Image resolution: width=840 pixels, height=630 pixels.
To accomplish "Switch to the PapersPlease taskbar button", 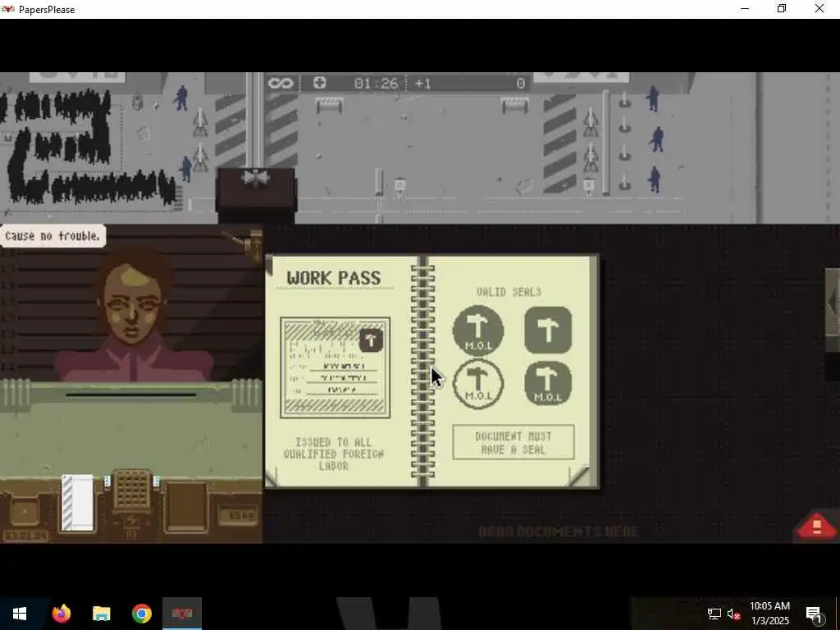I will click(x=182, y=614).
